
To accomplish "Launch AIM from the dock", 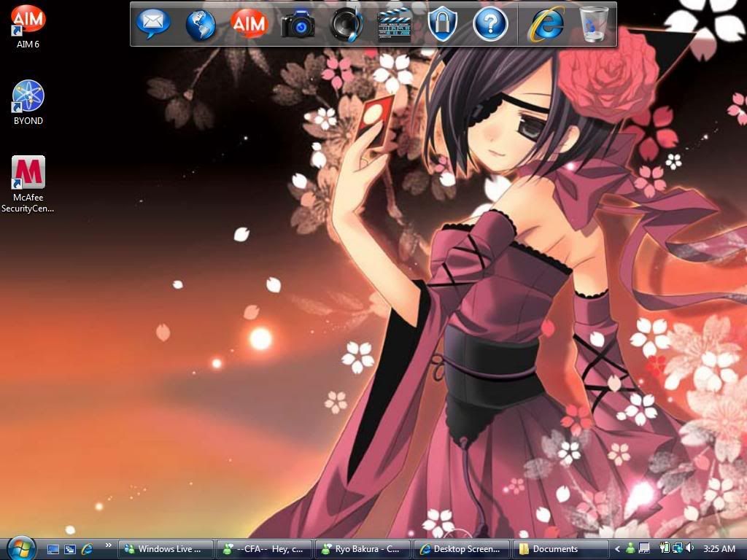I will (249, 24).
